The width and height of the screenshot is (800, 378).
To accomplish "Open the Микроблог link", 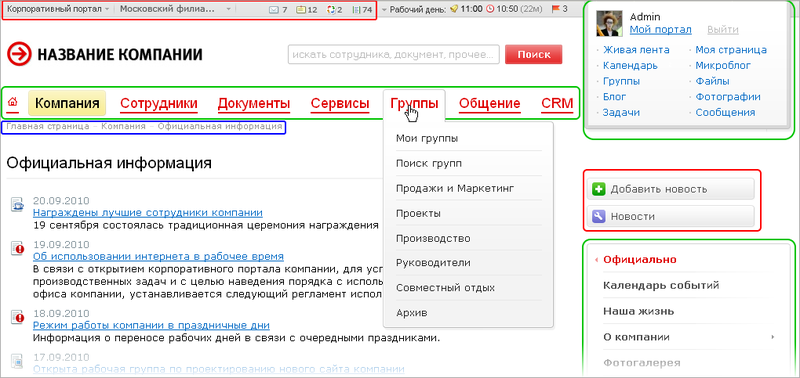I will tap(723, 66).
